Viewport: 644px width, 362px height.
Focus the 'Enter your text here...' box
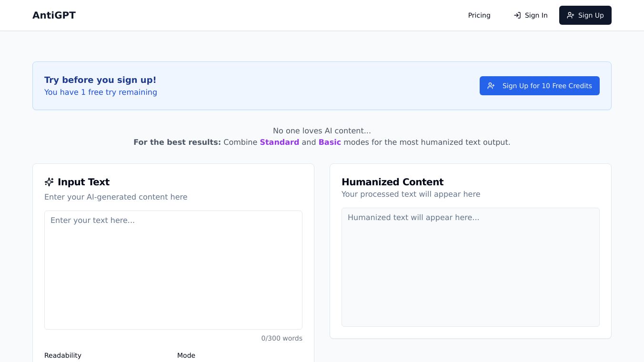click(173, 270)
